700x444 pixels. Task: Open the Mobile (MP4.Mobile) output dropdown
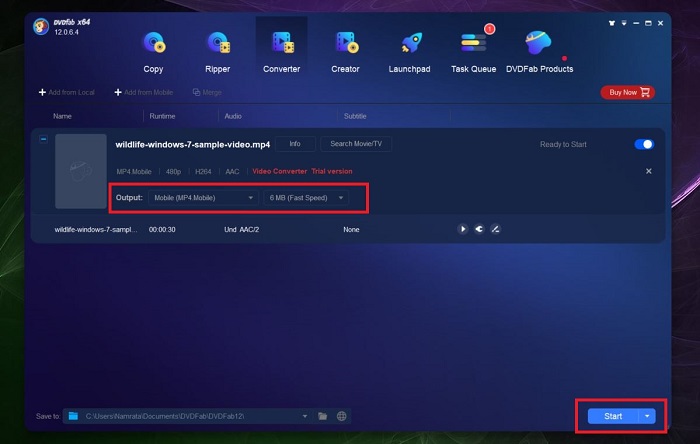(x=203, y=198)
